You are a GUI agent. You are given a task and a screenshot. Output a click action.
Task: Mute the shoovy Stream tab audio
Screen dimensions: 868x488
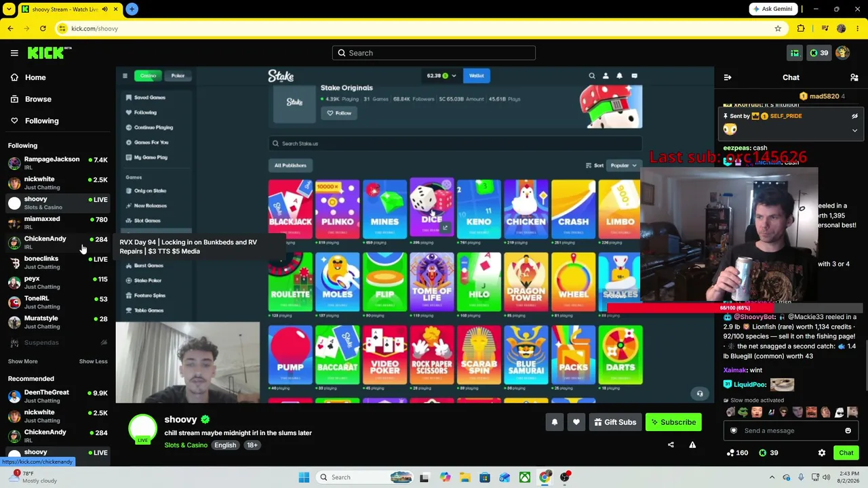[x=104, y=9]
